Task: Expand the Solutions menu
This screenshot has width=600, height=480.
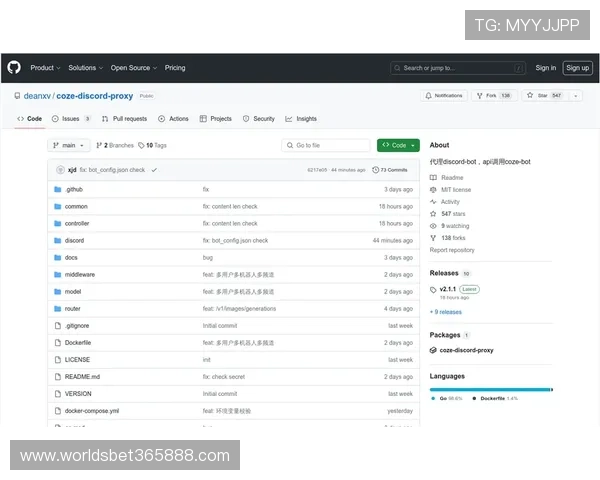Action: coord(85,68)
